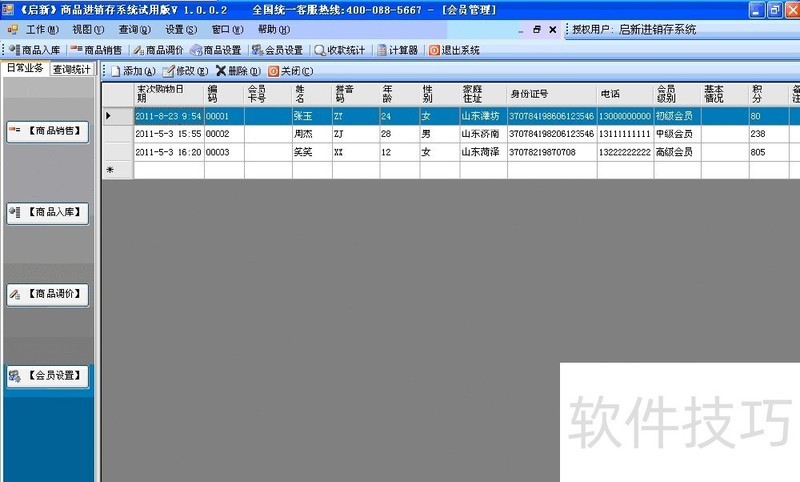Screen dimensions: 800x482
Task: Launch the 计算器 tool
Action: click(x=398, y=49)
